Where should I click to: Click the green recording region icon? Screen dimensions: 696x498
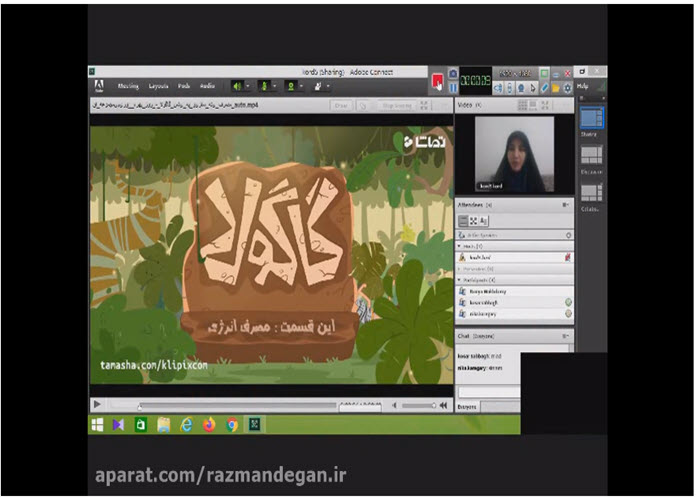coord(544,73)
